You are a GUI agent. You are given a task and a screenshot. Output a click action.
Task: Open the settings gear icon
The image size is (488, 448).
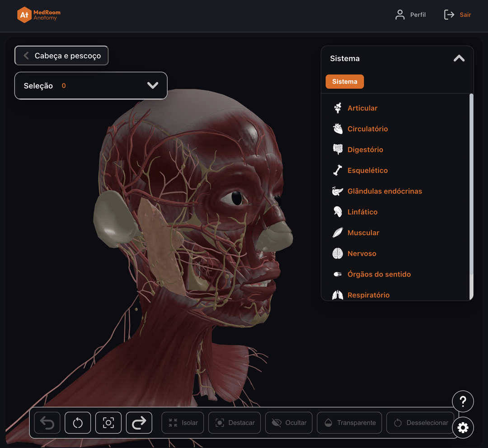click(463, 428)
